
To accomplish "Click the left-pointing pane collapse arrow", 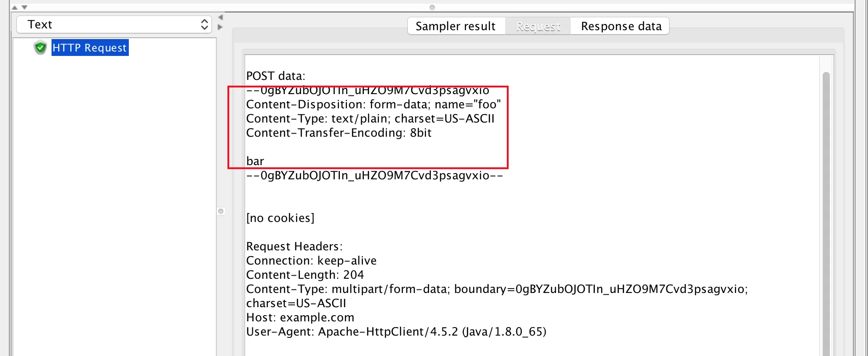I will click(220, 17).
